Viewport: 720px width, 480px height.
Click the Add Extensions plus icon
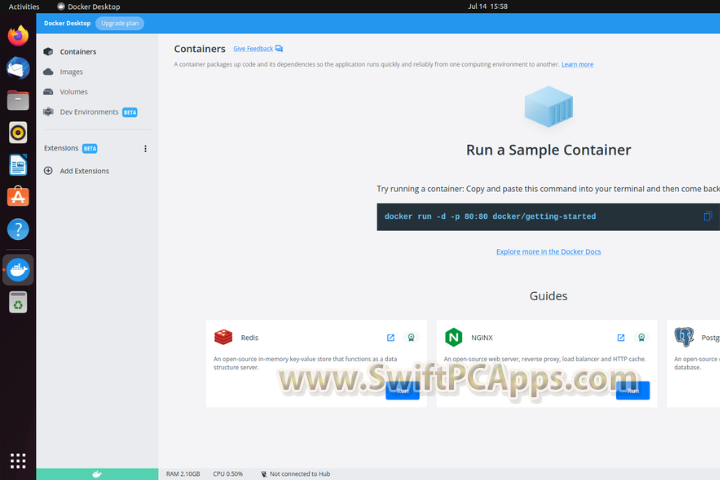coord(48,171)
